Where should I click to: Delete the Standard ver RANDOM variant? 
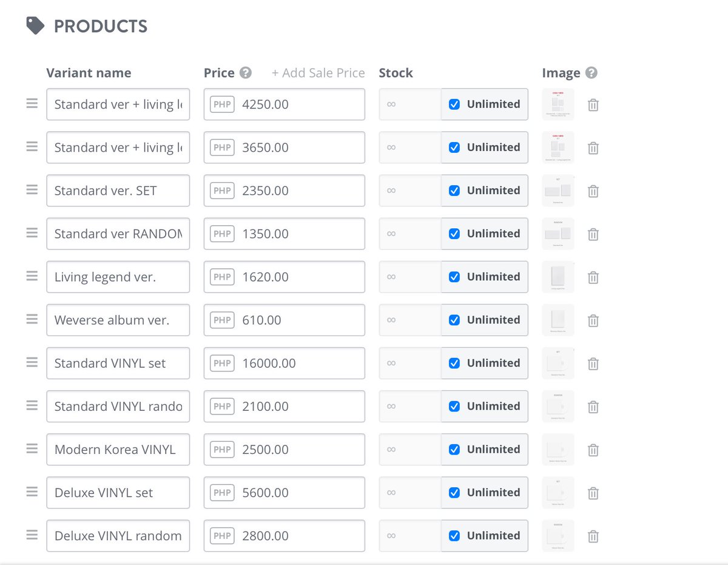pos(593,234)
